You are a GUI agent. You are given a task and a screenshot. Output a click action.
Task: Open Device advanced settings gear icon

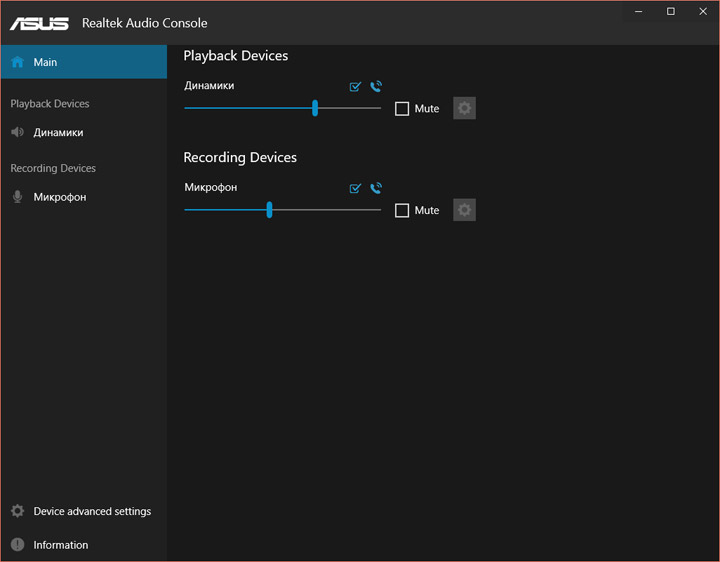(17, 511)
